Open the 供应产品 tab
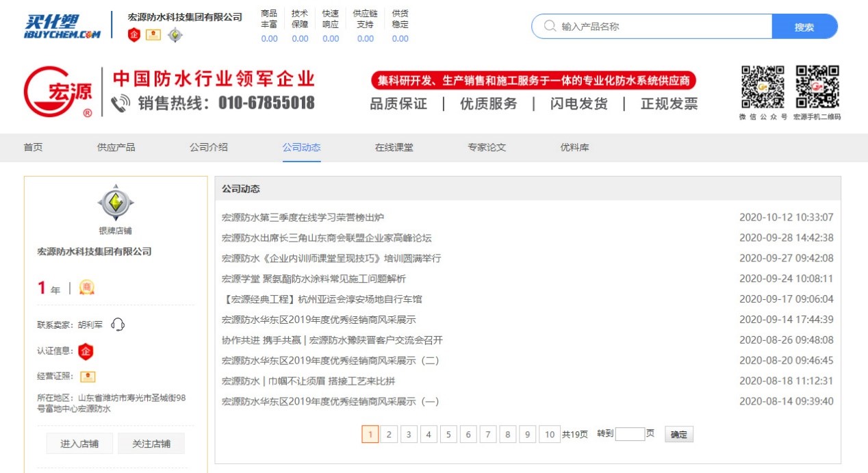The height and width of the screenshot is (473, 868). pos(116,147)
